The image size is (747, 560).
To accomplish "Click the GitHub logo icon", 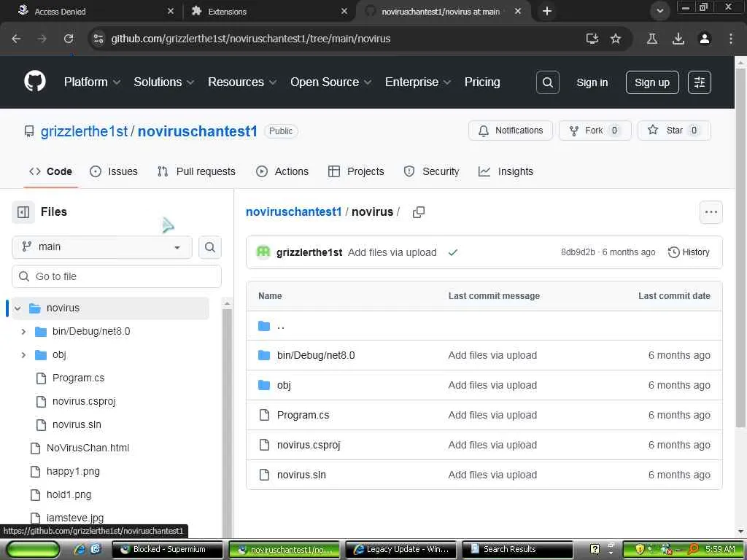I will [35, 82].
